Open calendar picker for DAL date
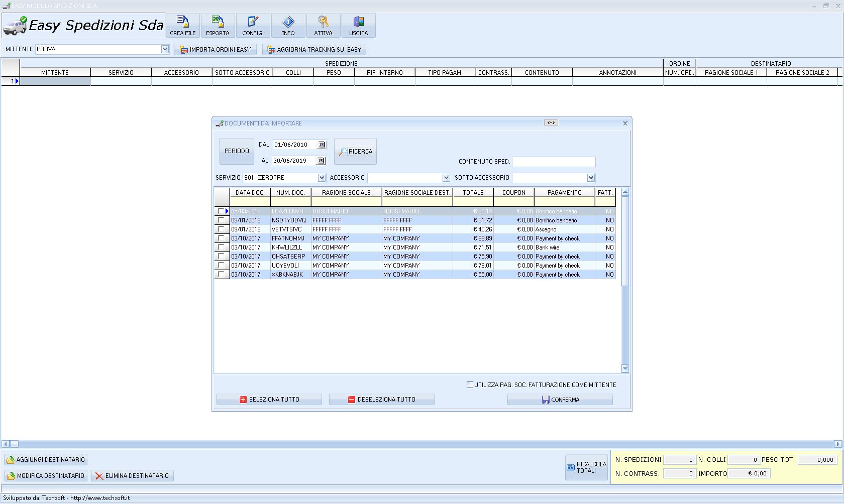The width and height of the screenshot is (844, 504). [322, 145]
